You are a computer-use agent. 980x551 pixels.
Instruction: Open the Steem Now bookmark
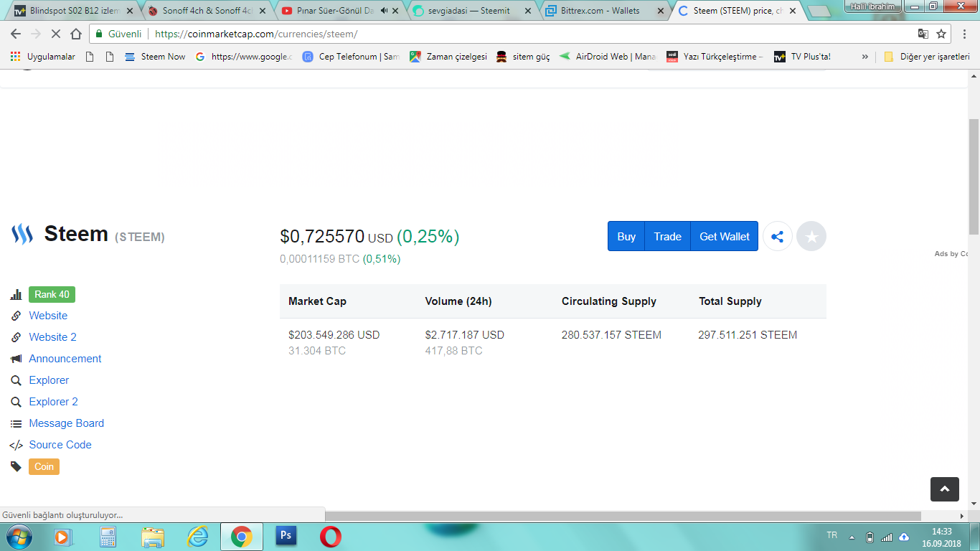(x=155, y=57)
